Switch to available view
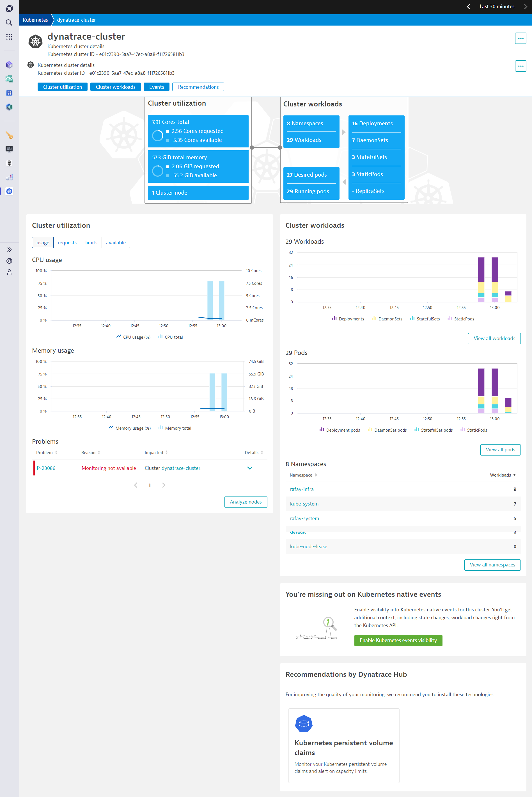532x797 pixels. point(116,242)
